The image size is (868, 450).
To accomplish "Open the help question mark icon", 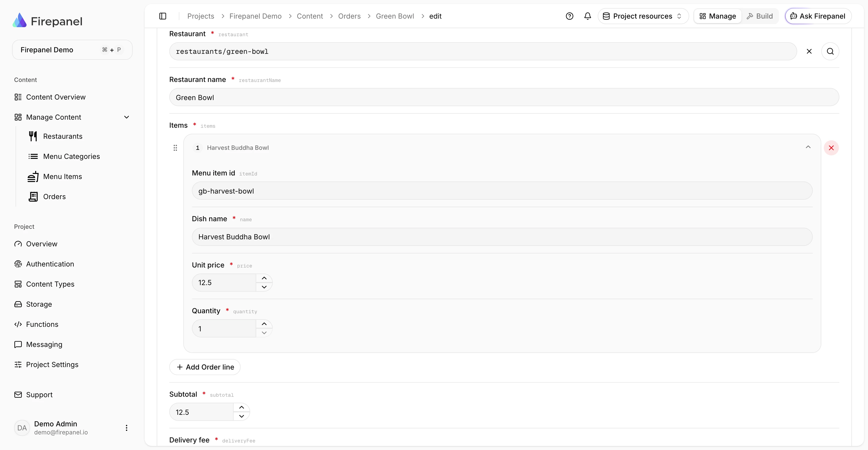I will click(569, 16).
